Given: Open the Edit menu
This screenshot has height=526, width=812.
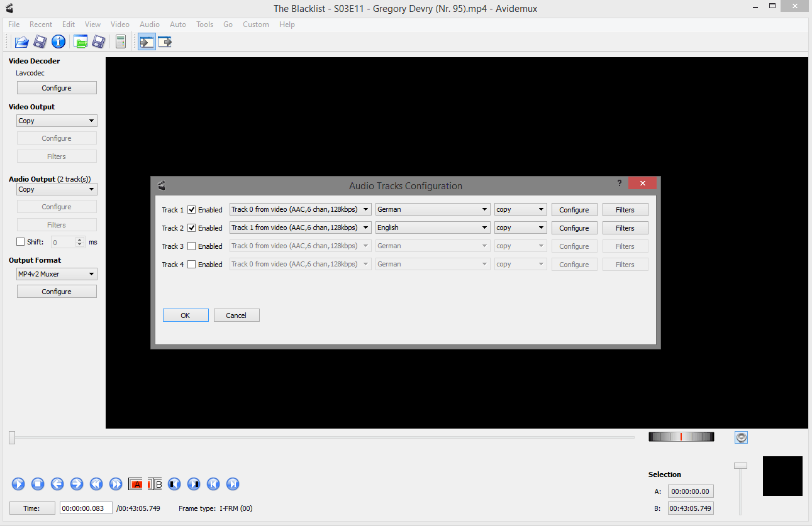Looking at the screenshot, I should [x=69, y=25].
